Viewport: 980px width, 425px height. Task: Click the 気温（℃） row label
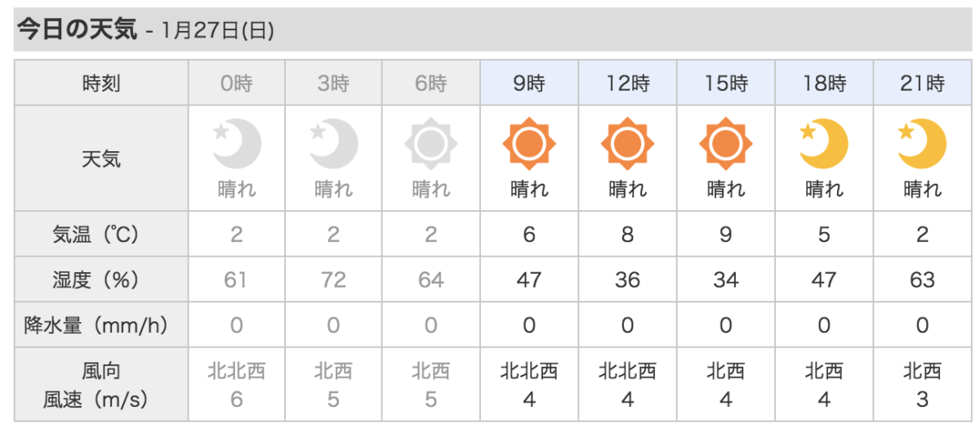(101, 235)
